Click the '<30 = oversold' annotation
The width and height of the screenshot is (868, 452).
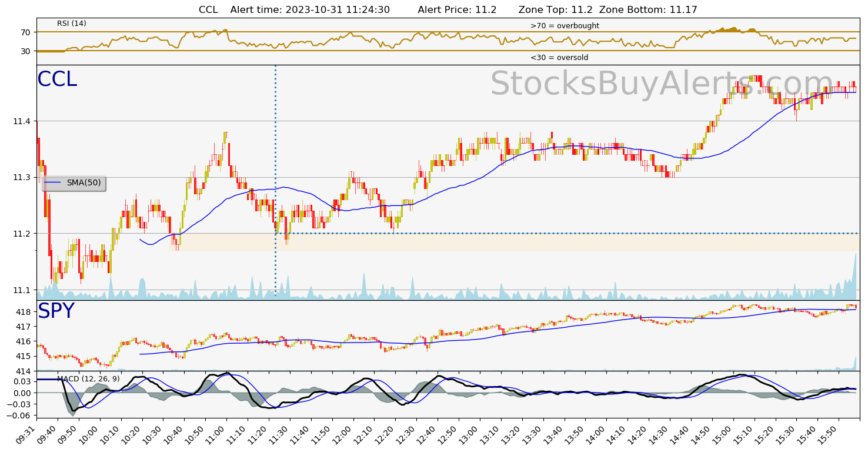pos(559,58)
